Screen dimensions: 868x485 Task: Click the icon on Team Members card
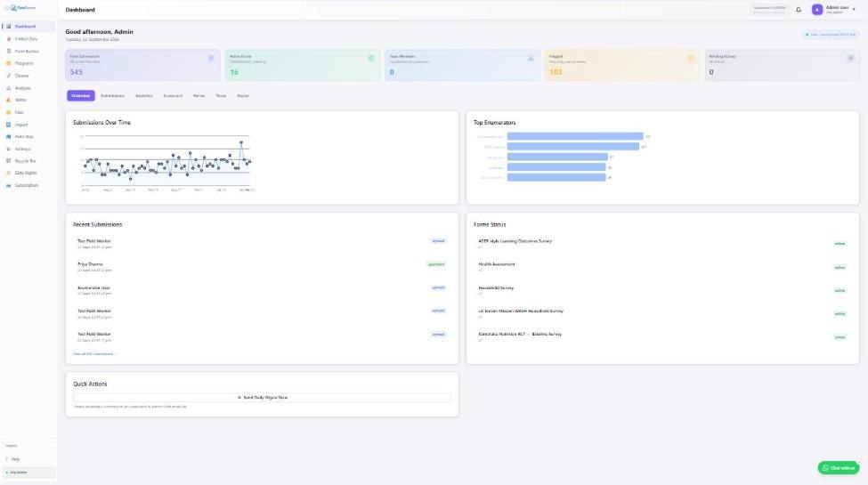pos(531,58)
